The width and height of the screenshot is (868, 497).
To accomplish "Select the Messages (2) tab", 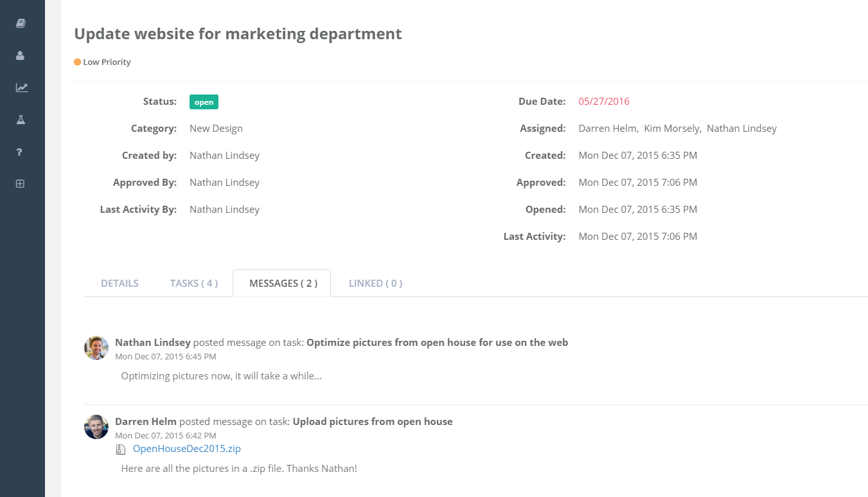I will tap(282, 283).
